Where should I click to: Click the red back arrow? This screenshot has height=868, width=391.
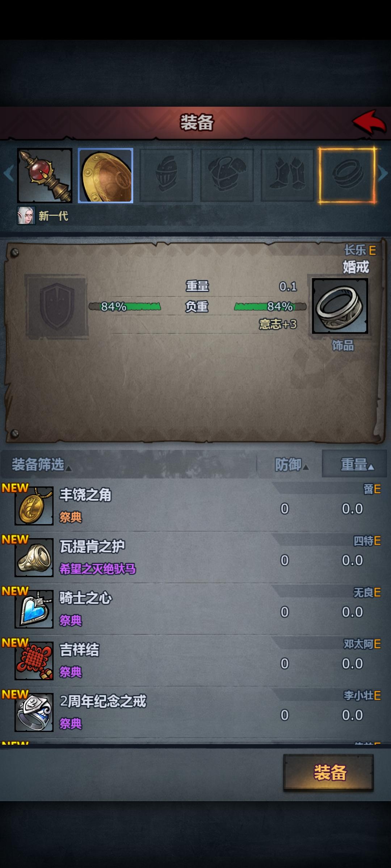coord(369,122)
